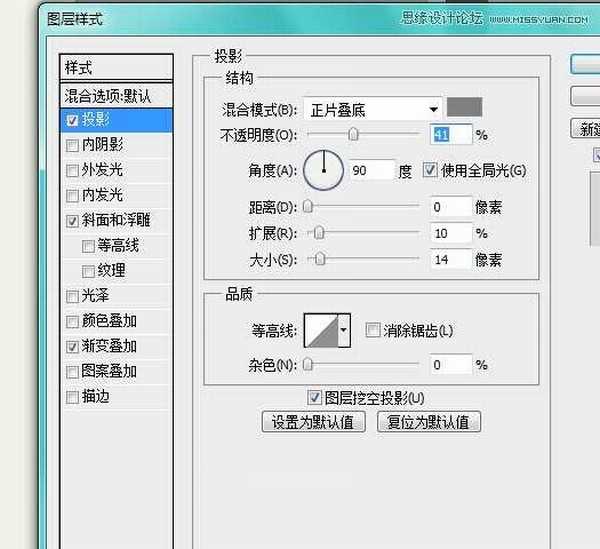Click the angle dial wheel
Image resolution: width=600 pixels, height=549 pixels.
point(323,171)
